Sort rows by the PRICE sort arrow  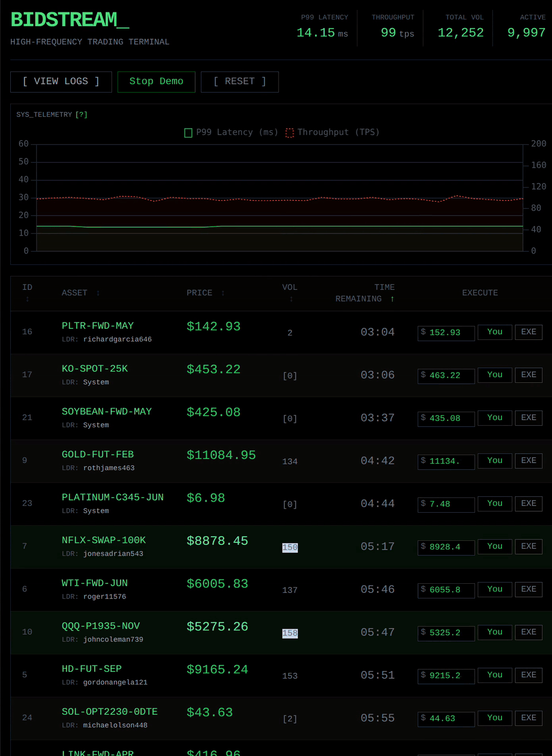(223, 293)
